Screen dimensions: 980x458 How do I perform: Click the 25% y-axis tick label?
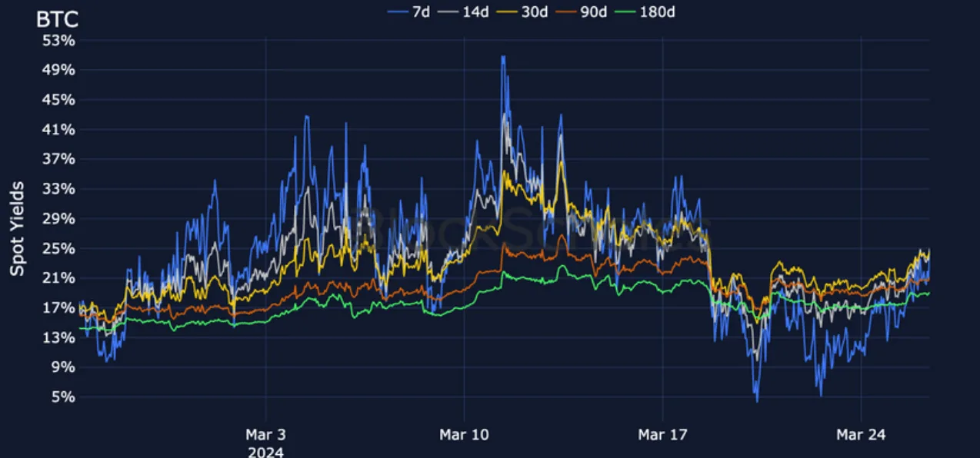pos(59,249)
